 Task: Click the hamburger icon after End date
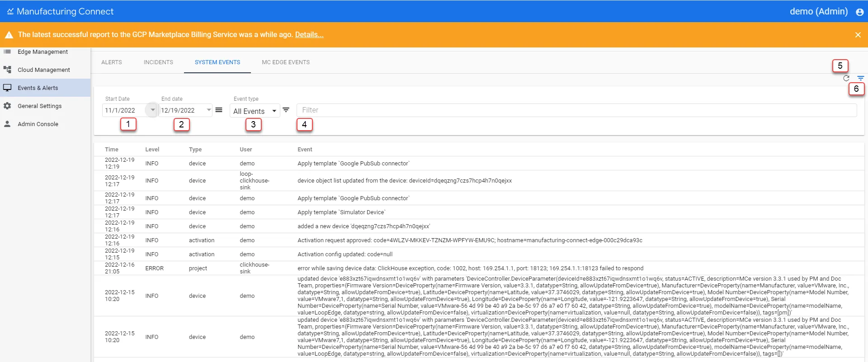(x=219, y=110)
